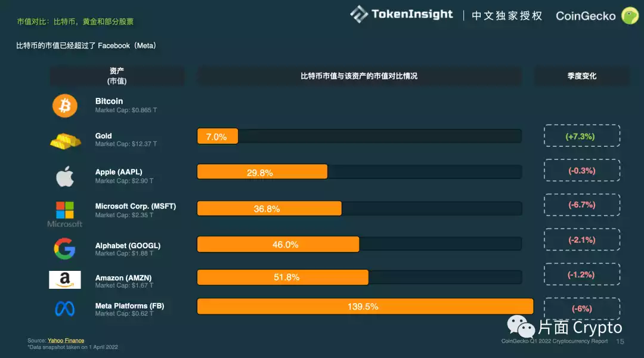This screenshot has height=358, width=644.
Task: Click the 季度变化 column header
Action: point(581,76)
